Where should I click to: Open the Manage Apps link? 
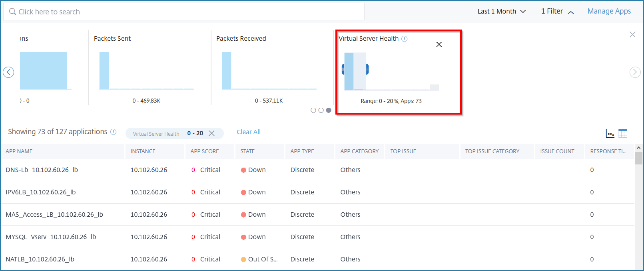point(609,11)
